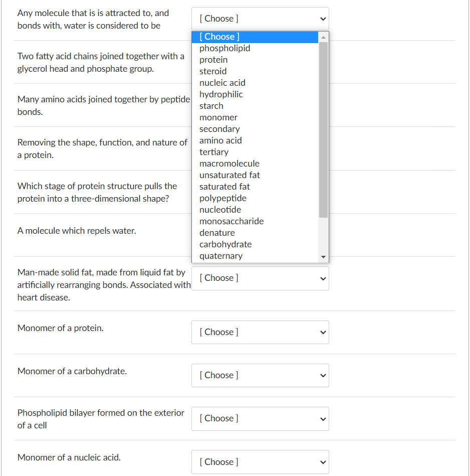
Task: Expand dropdown for 'Monomer of a carbohydrate'
Action: click(260, 376)
